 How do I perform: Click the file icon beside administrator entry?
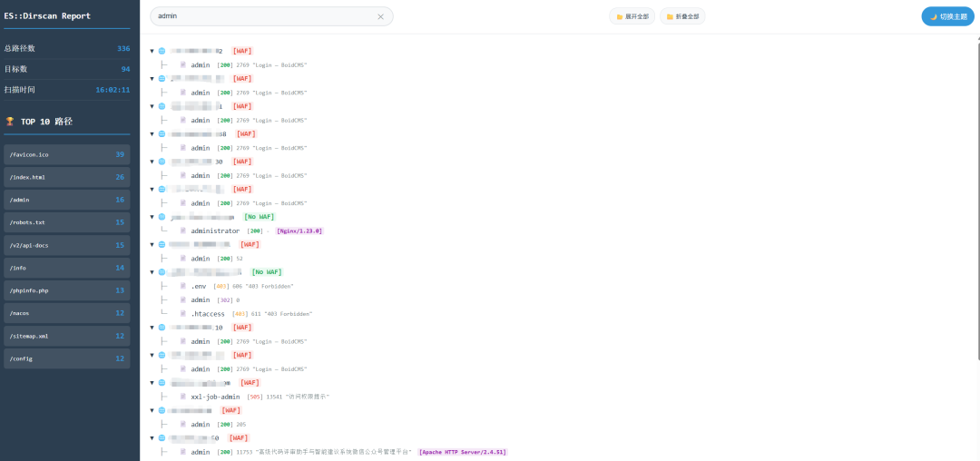183,231
